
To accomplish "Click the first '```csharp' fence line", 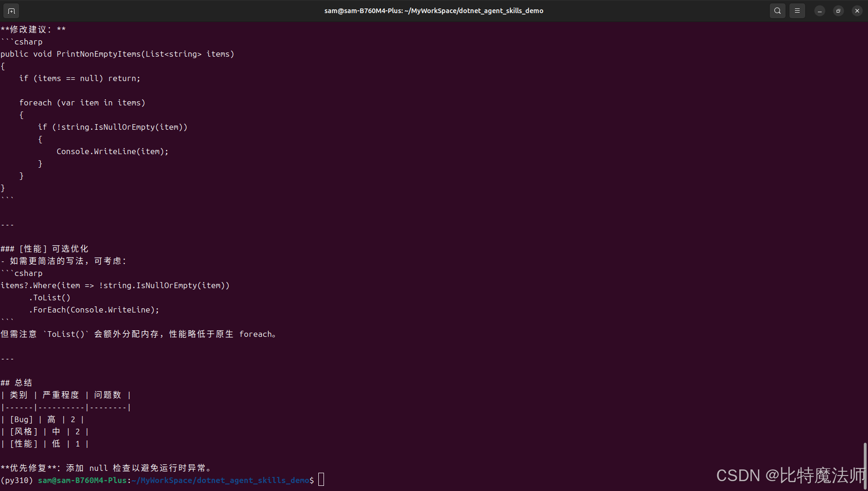I will coord(22,42).
